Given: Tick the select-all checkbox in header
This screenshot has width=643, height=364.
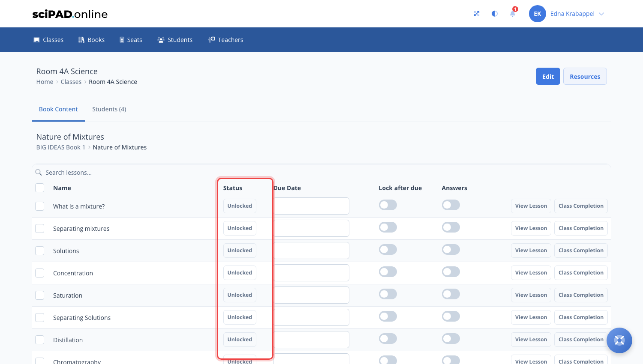Looking at the screenshot, I should [40, 188].
